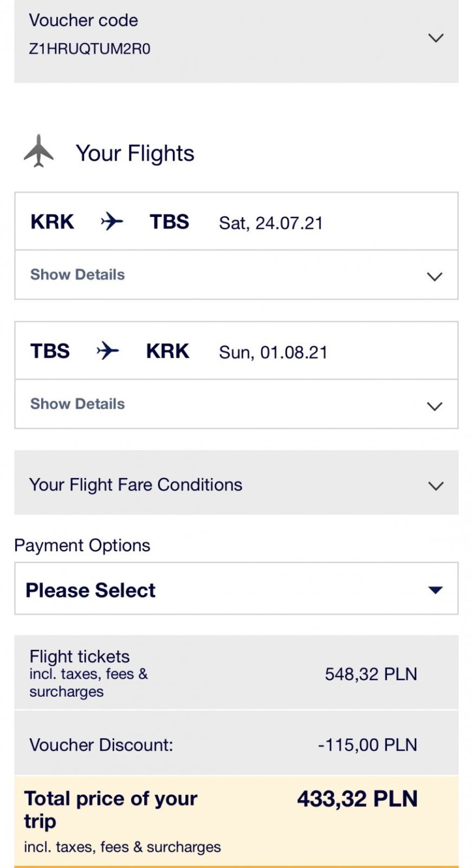Image resolution: width=473 pixels, height=868 pixels.
Task: Click the 548,32 PLN flight tickets price
Action: point(371,674)
